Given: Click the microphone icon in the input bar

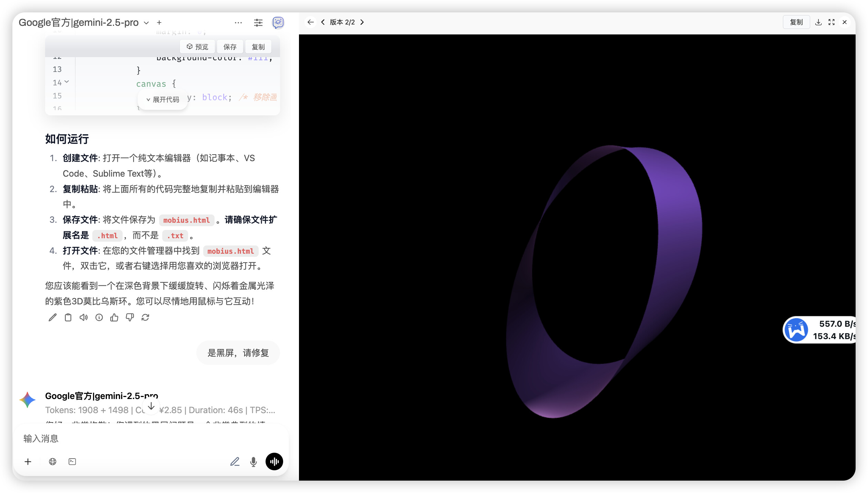Looking at the screenshot, I should pyautogui.click(x=254, y=462).
